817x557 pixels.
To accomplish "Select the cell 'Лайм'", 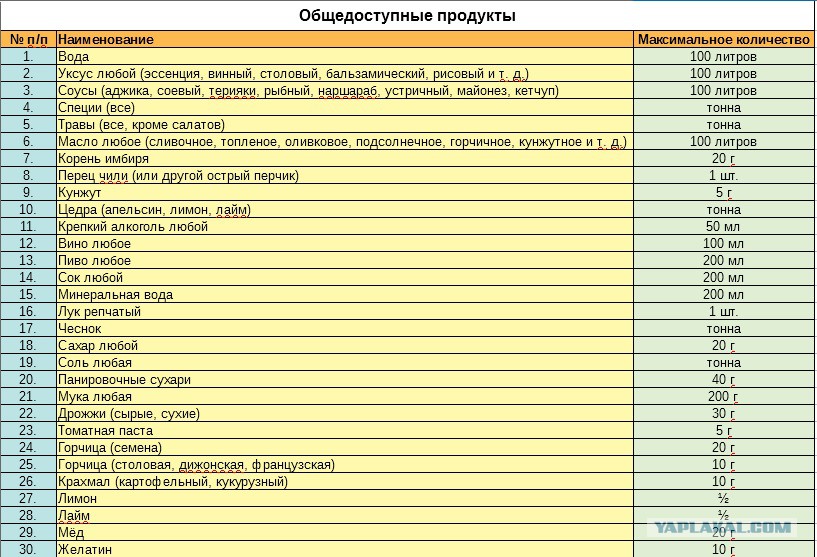I will [345, 515].
